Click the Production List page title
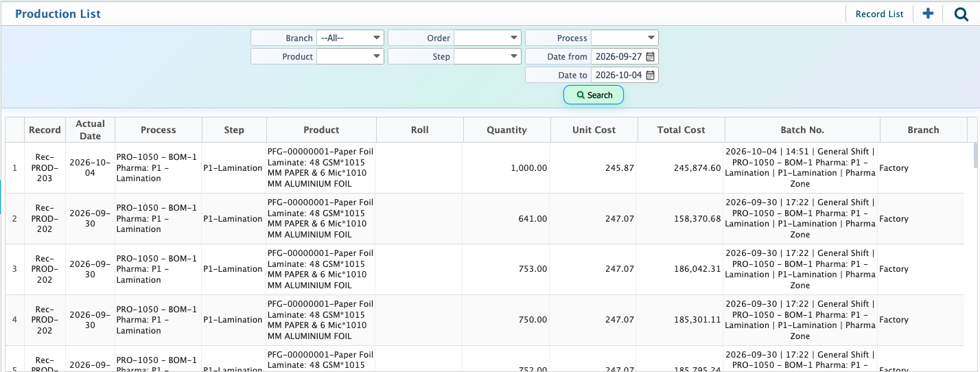 coord(58,14)
